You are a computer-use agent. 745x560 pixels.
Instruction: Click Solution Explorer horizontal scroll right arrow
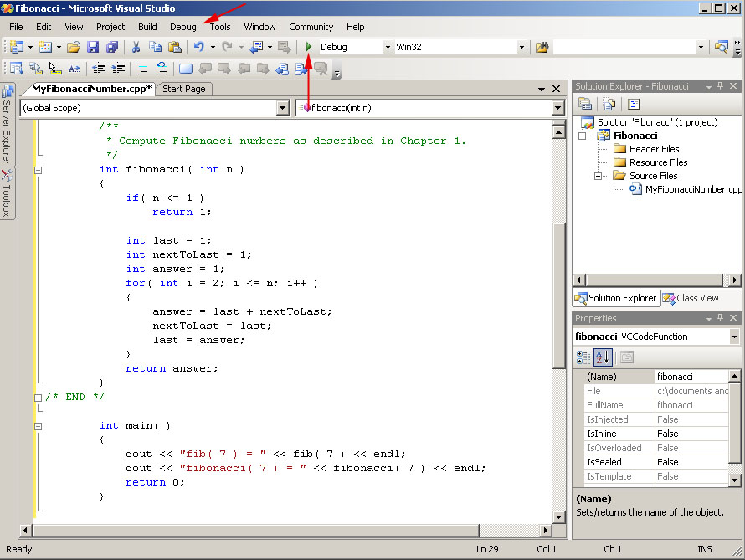point(735,280)
